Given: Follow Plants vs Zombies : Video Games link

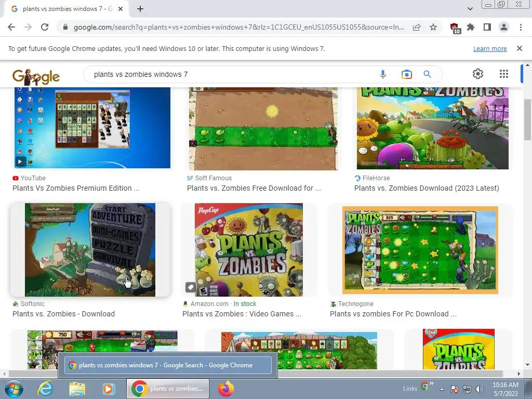Looking at the screenshot, I should tap(242, 314).
